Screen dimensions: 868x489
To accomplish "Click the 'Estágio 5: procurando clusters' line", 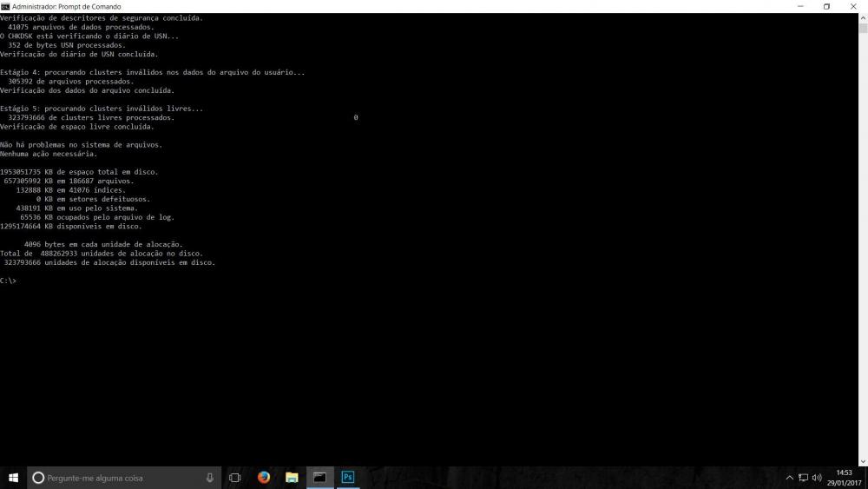I will (102, 109).
